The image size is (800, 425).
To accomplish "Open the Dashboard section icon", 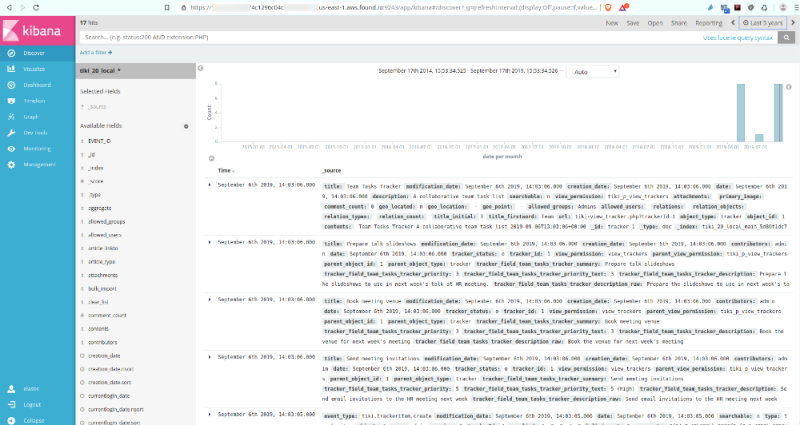I will (x=11, y=85).
